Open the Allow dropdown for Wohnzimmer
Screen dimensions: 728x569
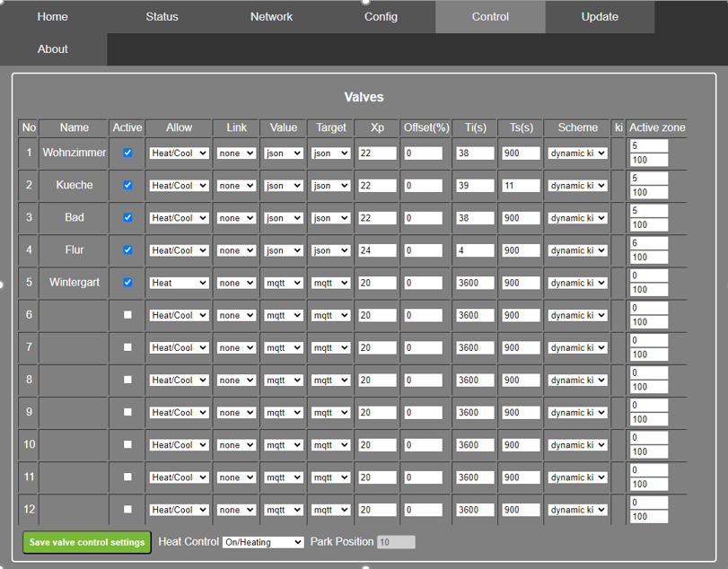pos(179,153)
